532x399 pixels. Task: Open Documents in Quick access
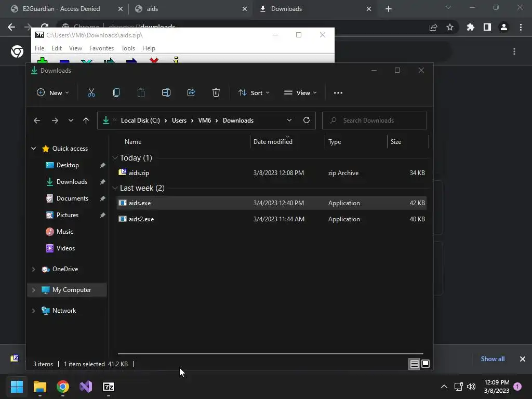point(72,198)
